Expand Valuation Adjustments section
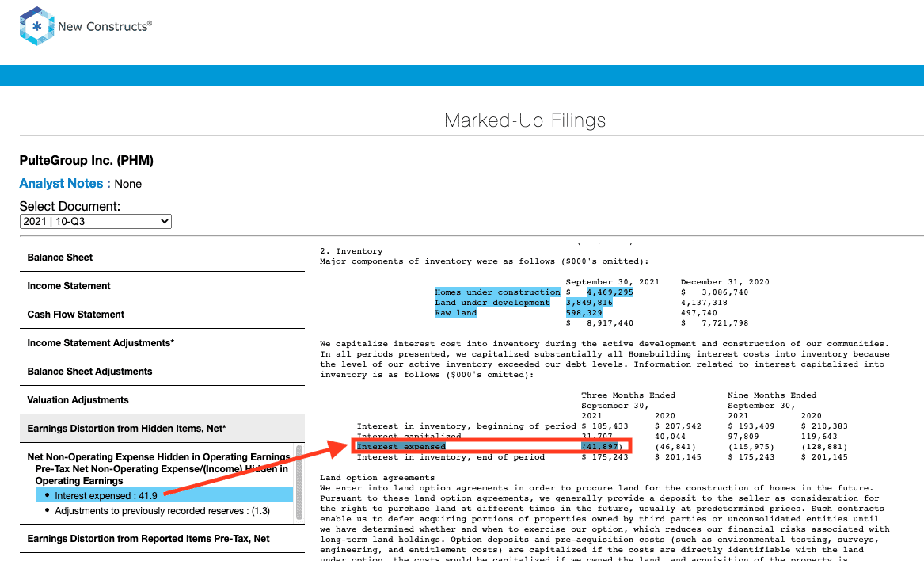 pyautogui.click(x=162, y=400)
